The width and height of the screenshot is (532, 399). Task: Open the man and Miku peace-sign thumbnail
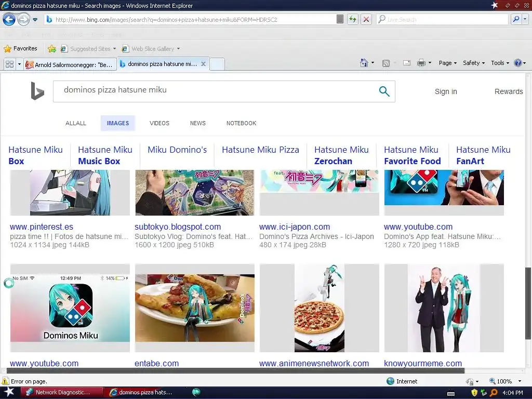coord(444,308)
